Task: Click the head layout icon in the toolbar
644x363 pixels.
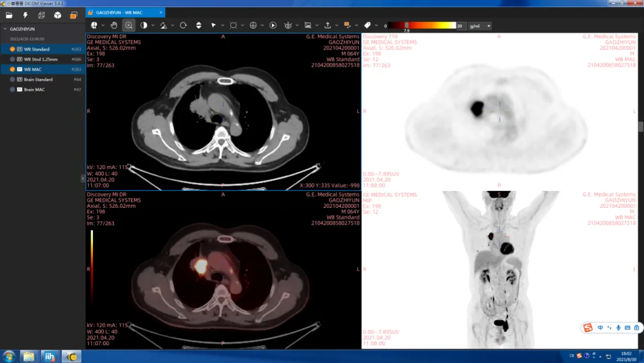Action: coord(94,26)
